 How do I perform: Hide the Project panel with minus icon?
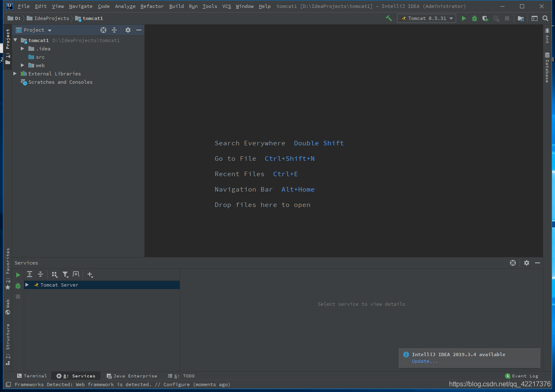139,30
